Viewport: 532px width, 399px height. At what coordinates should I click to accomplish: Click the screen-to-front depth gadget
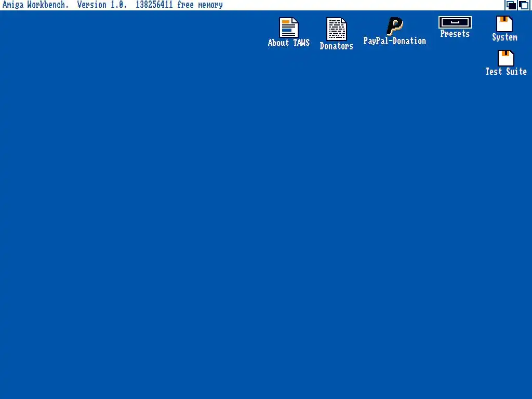click(524, 5)
